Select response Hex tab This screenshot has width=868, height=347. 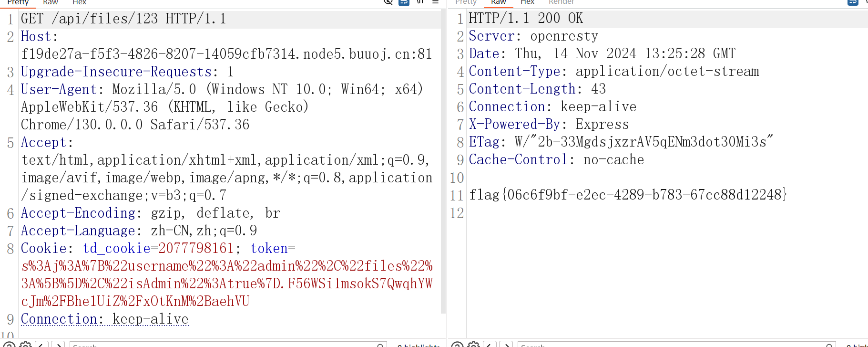(x=527, y=2)
